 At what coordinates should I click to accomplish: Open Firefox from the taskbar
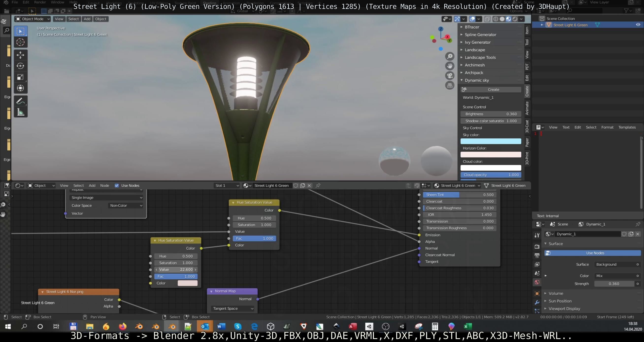[122, 326]
